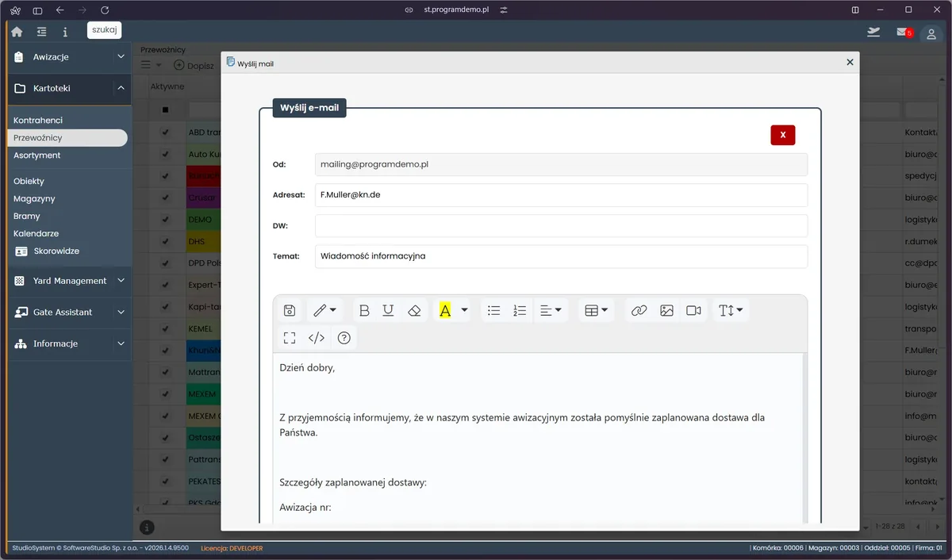Open the editor help question-mark icon
Screen dimensions: 952x560
(x=344, y=338)
